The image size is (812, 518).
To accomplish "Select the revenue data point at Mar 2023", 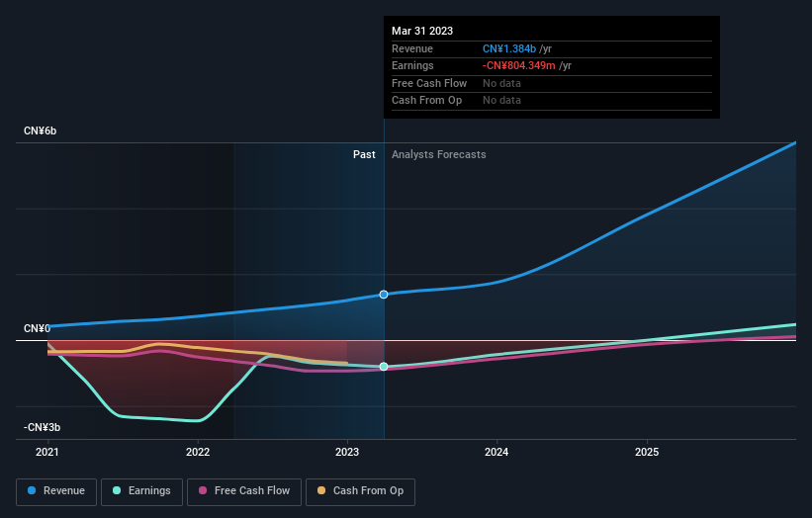I will click(x=384, y=295).
